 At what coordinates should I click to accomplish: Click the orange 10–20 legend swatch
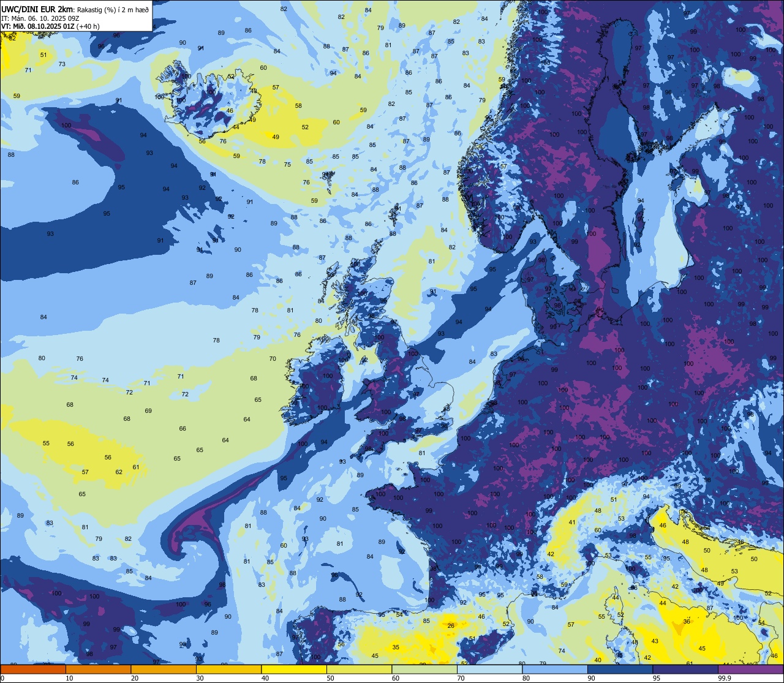(98, 669)
